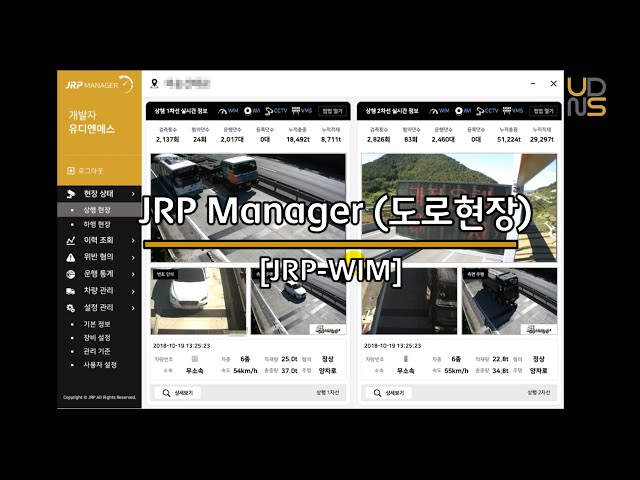Click lane 1 timestamp 2018-10-19 13:25:23
The width and height of the screenshot is (640, 480).
[182, 346]
